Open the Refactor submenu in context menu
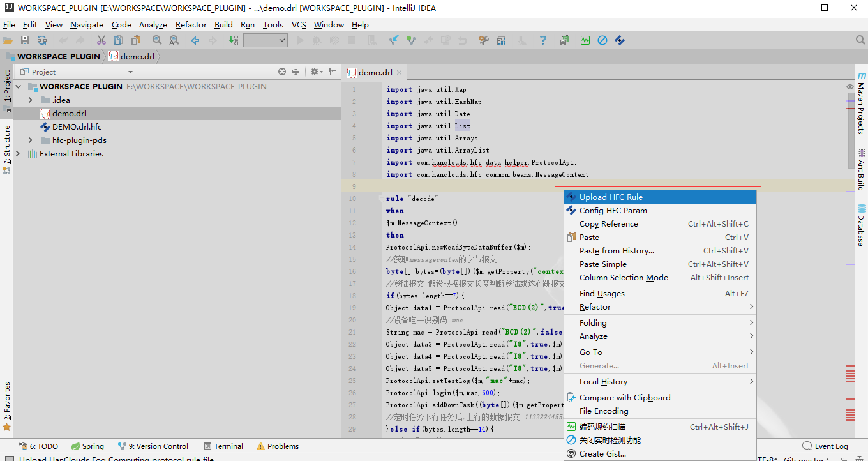This screenshot has height=461, width=868. 660,307
